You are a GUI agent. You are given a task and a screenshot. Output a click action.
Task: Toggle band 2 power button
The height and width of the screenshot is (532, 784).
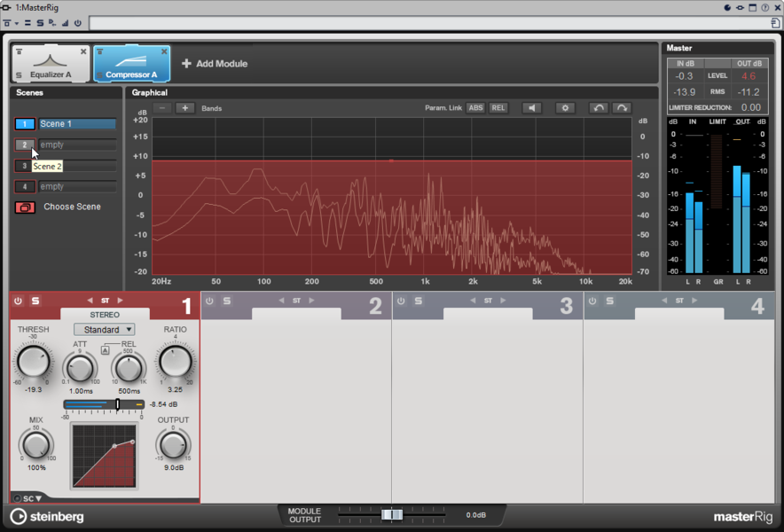[x=209, y=301]
